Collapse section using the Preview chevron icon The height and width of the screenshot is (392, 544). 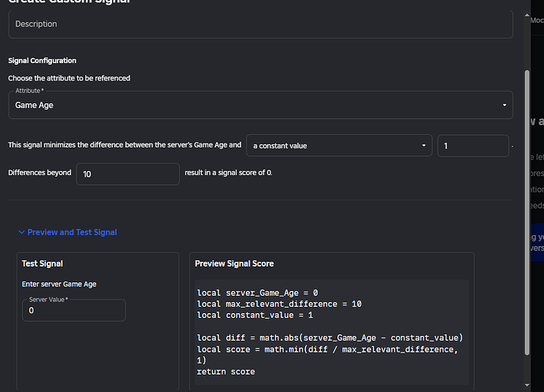coord(20,233)
